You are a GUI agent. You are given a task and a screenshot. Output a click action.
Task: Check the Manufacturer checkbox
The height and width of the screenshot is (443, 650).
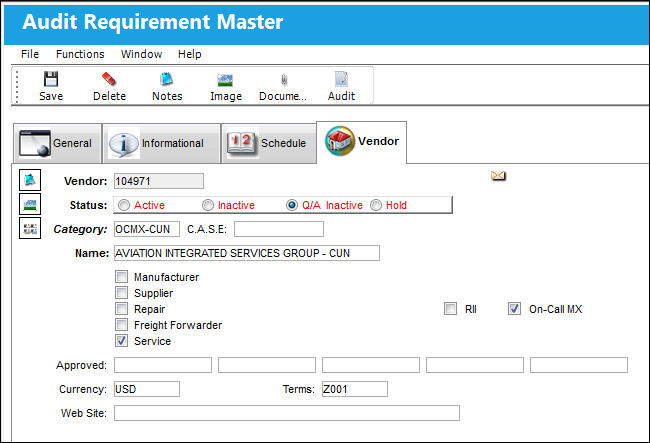121,276
